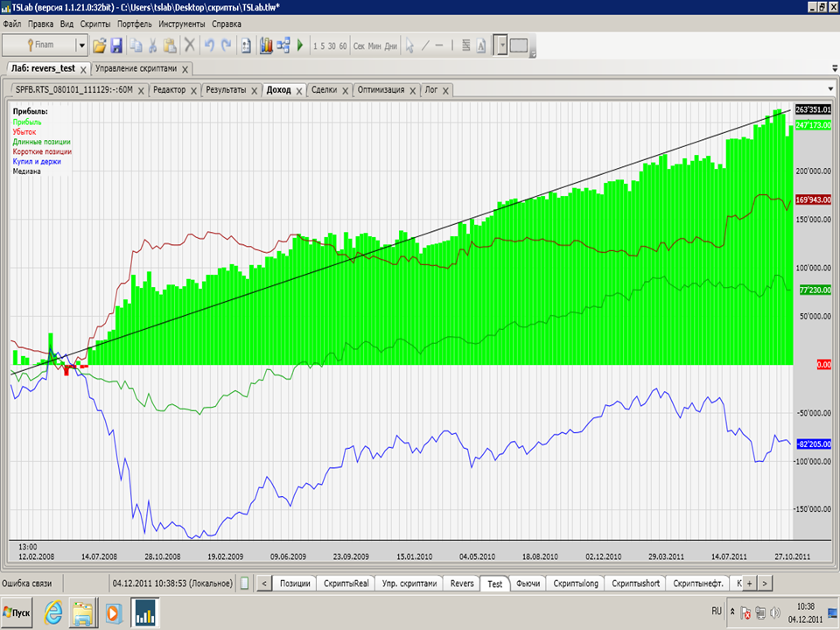Image resolution: width=840 pixels, height=630 pixels.
Task: Run the script with the green play arrow
Action: tap(300, 45)
